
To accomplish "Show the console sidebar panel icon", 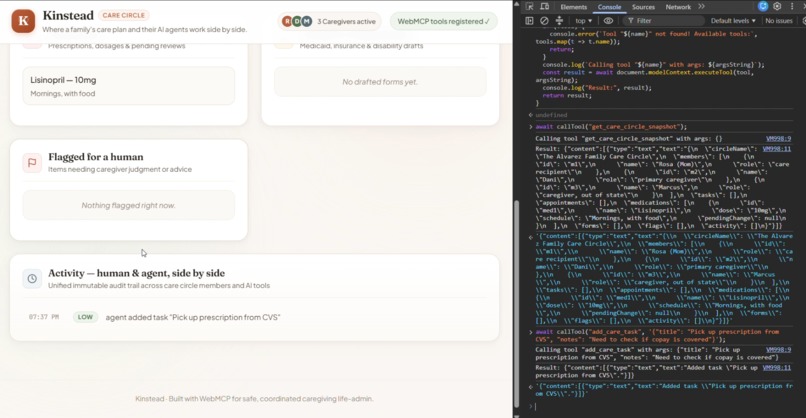I will (529, 21).
